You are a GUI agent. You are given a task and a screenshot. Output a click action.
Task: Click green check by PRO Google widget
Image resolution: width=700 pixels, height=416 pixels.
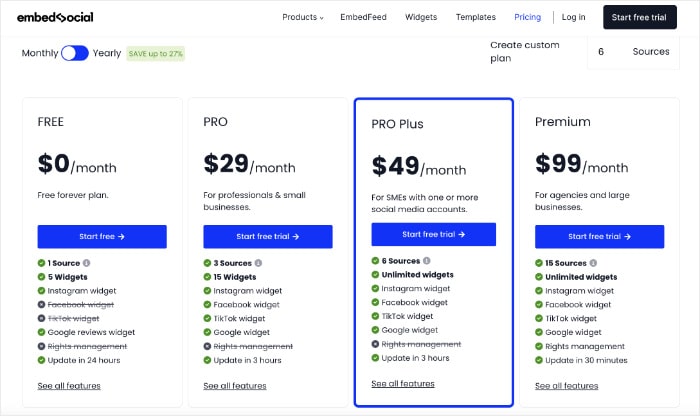click(207, 332)
